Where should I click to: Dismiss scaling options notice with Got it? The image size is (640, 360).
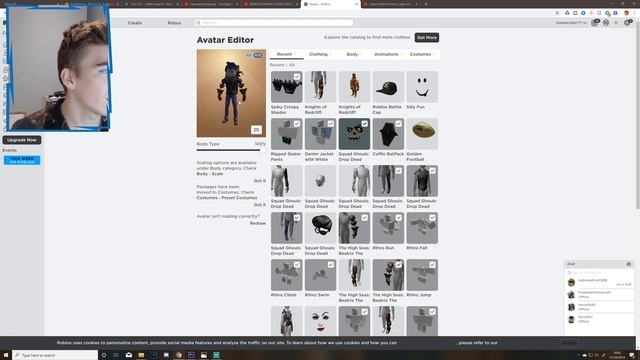pyautogui.click(x=260, y=180)
